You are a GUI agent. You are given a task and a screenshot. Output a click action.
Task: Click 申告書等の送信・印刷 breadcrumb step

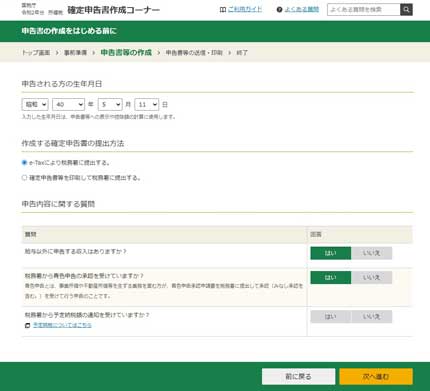(194, 53)
